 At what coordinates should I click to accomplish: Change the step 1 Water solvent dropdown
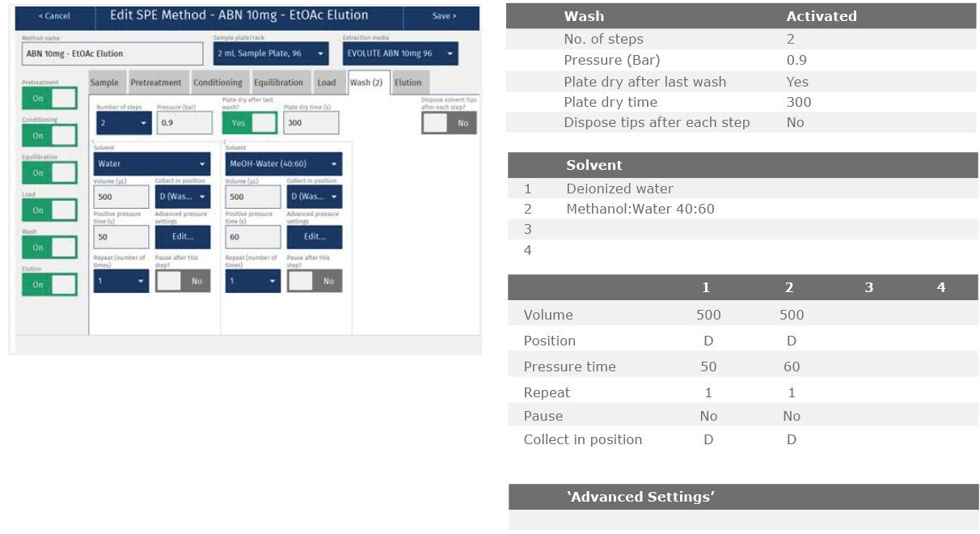[x=151, y=164]
